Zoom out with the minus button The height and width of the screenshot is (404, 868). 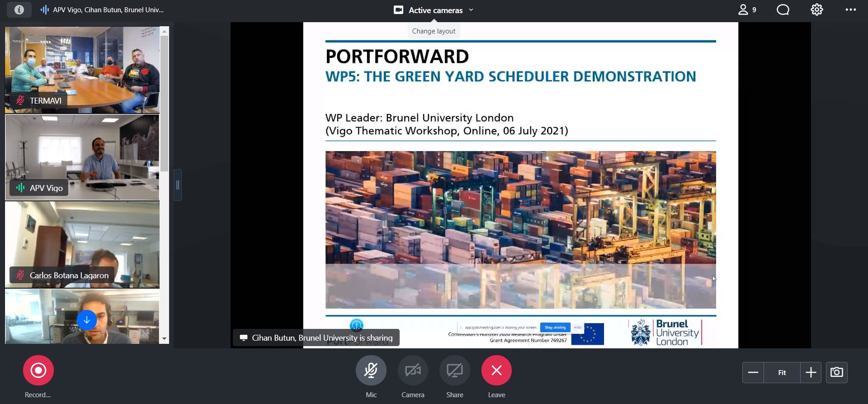click(x=753, y=372)
